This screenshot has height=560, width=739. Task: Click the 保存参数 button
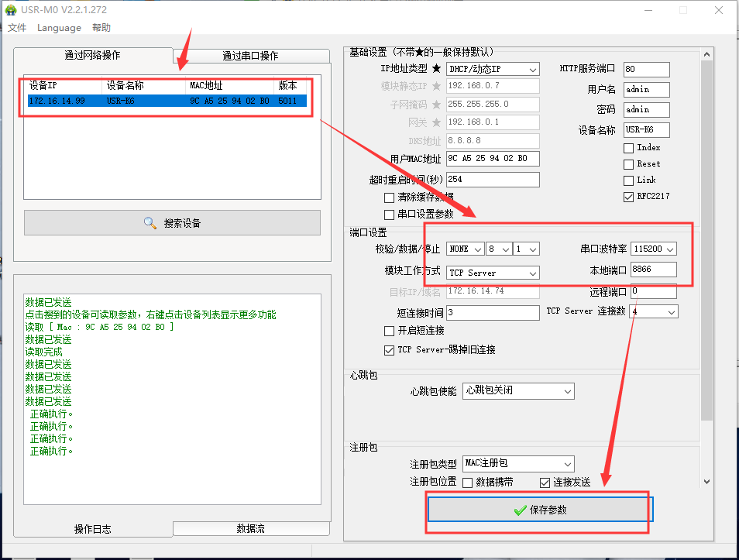coord(540,510)
